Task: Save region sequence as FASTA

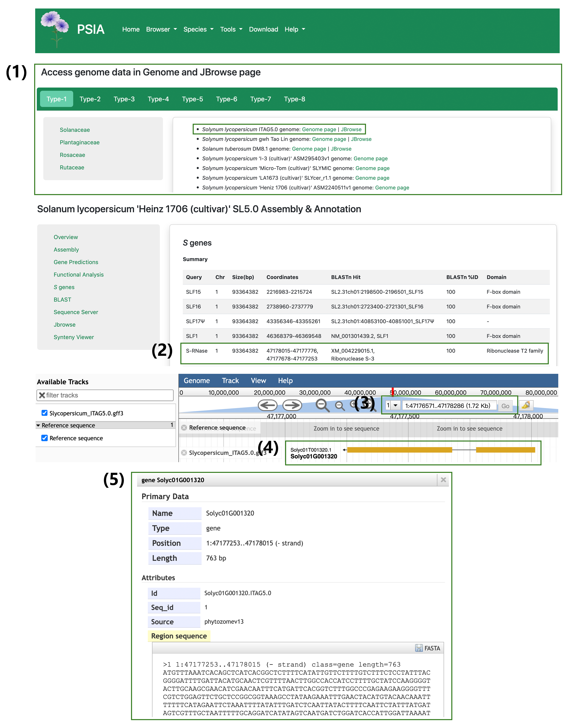Action: pos(427,648)
